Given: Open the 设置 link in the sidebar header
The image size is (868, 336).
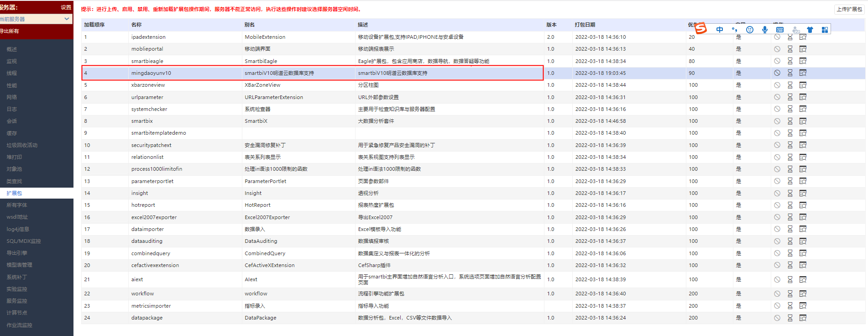Looking at the screenshot, I should 66,7.
